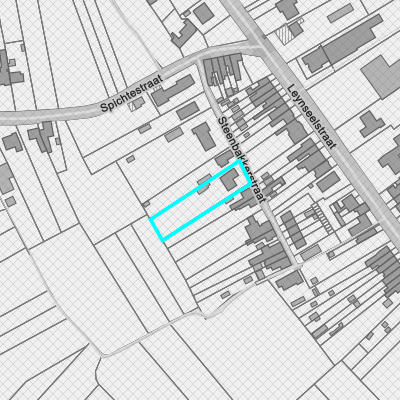This screenshot has height=400, width=400.
Task: Click the junction where Steenbakkersstraat meets Spichtestraat
Action: click(x=199, y=61)
